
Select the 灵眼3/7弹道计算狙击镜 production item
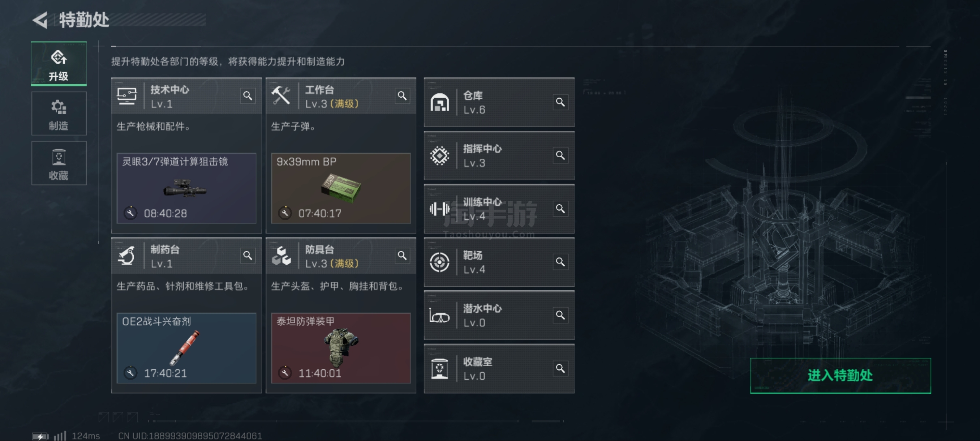click(186, 188)
